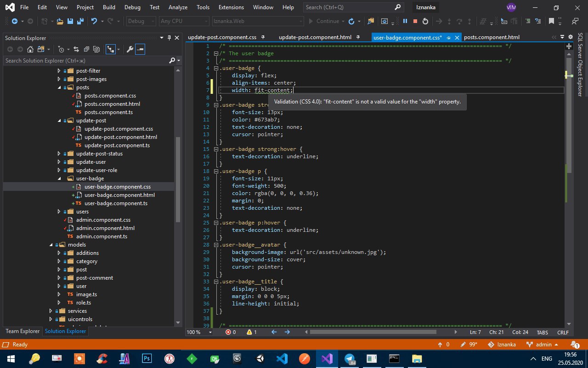Viewport: 588px width, 368px height.
Task: Open the Debug configuration dropdown
Action: coord(141,21)
